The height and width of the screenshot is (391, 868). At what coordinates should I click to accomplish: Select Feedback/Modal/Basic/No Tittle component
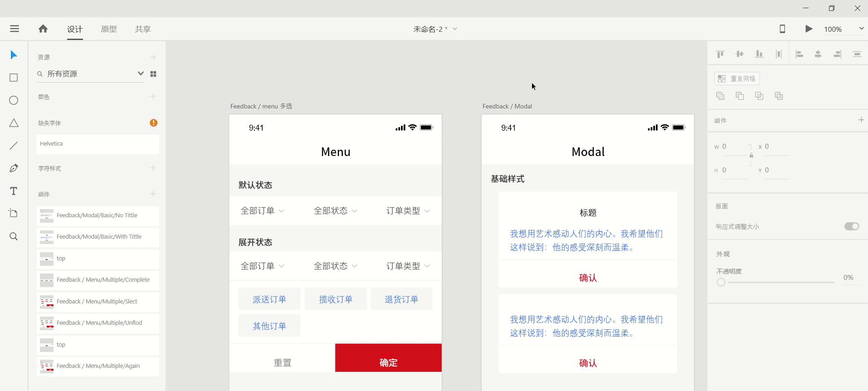click(x=98, y=215)
